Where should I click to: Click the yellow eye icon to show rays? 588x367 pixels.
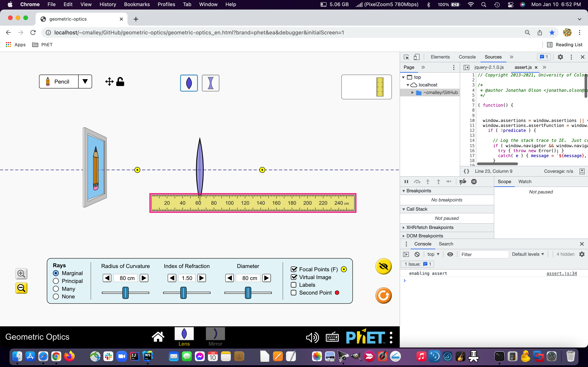[383, 266]
